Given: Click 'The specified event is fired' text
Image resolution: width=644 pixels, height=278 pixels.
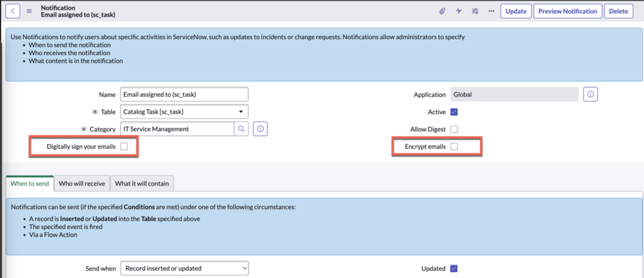Looking at the screenshot, I should pyautogui.click(x=66, y=227).
